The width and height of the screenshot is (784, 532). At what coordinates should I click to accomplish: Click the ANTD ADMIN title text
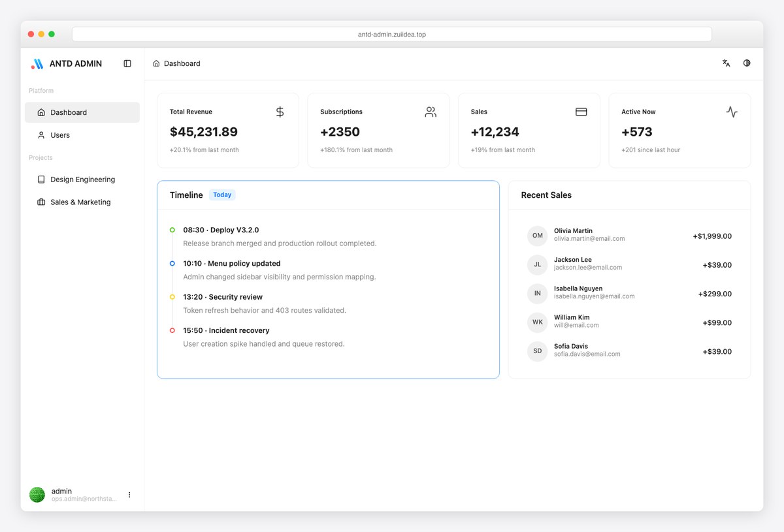click(76, 64)
